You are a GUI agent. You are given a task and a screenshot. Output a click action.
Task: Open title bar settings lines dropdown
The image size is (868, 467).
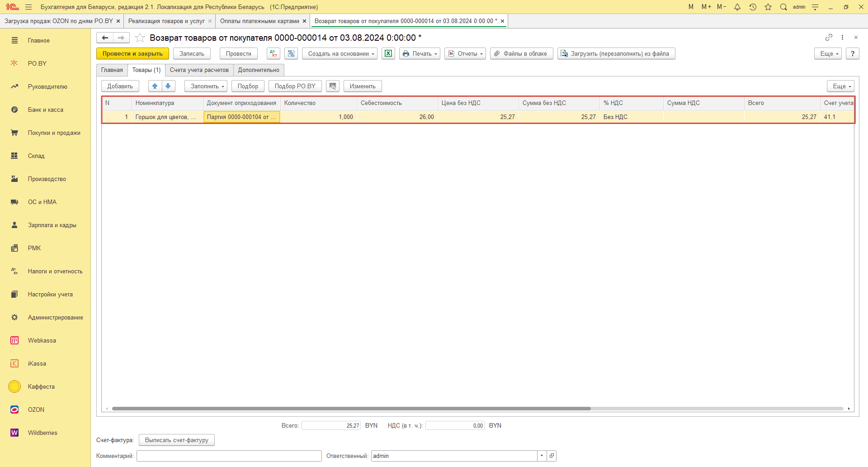815,7
